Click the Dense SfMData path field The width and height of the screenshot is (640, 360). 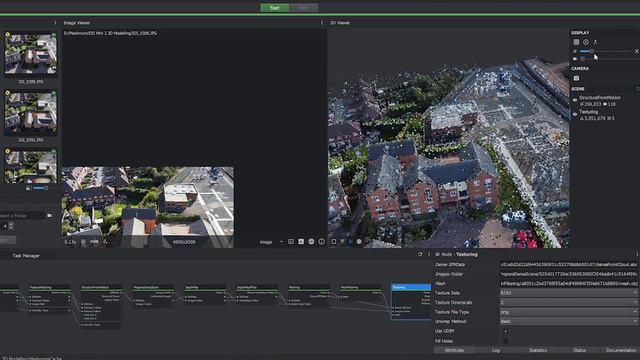[569, 264]
